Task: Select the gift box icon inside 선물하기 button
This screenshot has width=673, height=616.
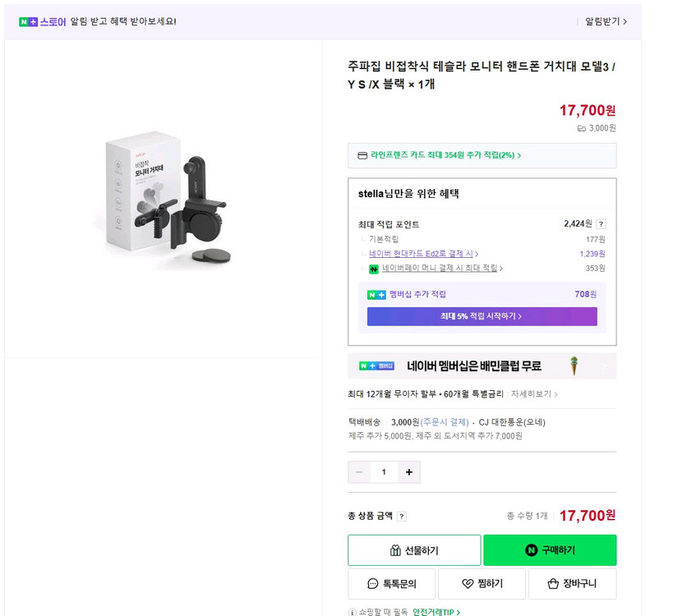Action: click(394, 549)
